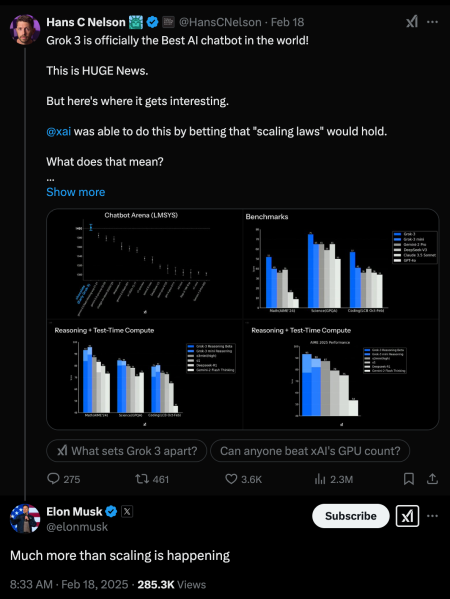Expand post text with Show more

(76, 192)
